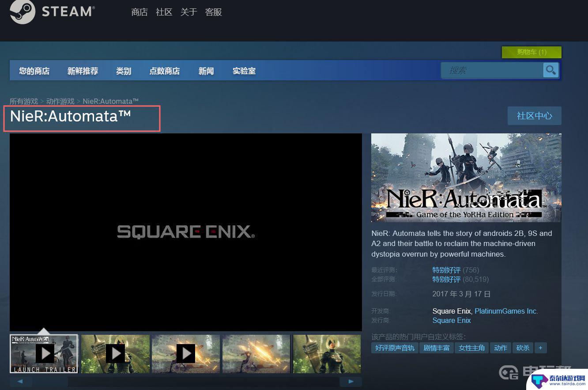
Task: Open 社区 in top navigation
Action: pyautogui.click(x=164, y=12)
